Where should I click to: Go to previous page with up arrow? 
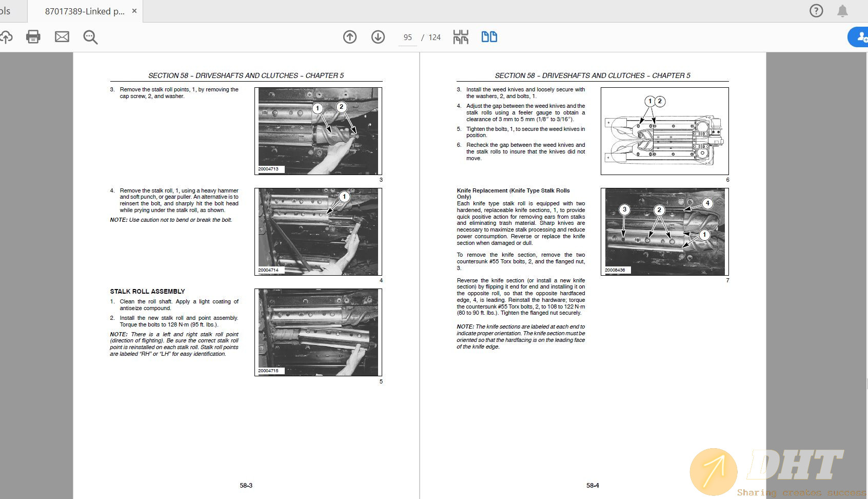[350, 37]
